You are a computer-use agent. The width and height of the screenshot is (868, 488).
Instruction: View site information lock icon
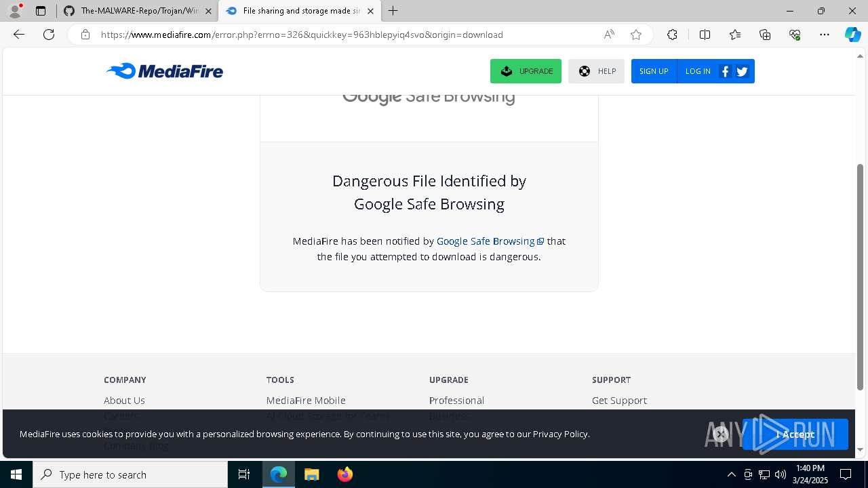pyautogui.click(x=85, y=35)
